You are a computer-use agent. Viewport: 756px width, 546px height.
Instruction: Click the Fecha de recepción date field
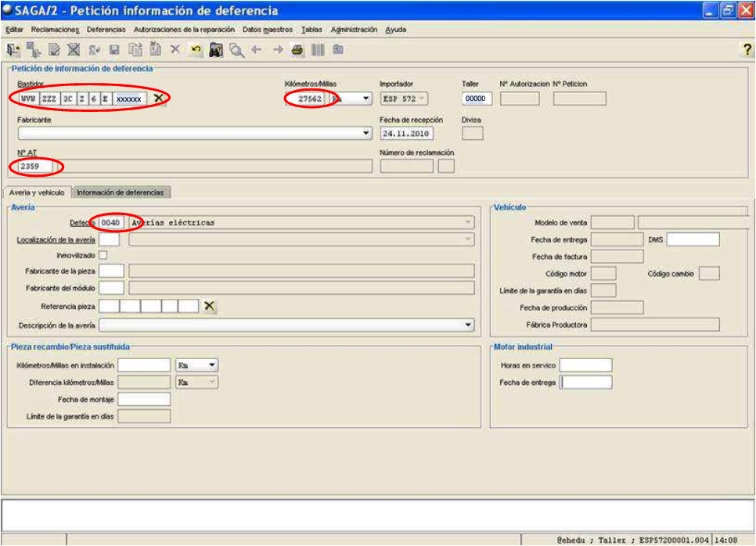tap(406, 133)
